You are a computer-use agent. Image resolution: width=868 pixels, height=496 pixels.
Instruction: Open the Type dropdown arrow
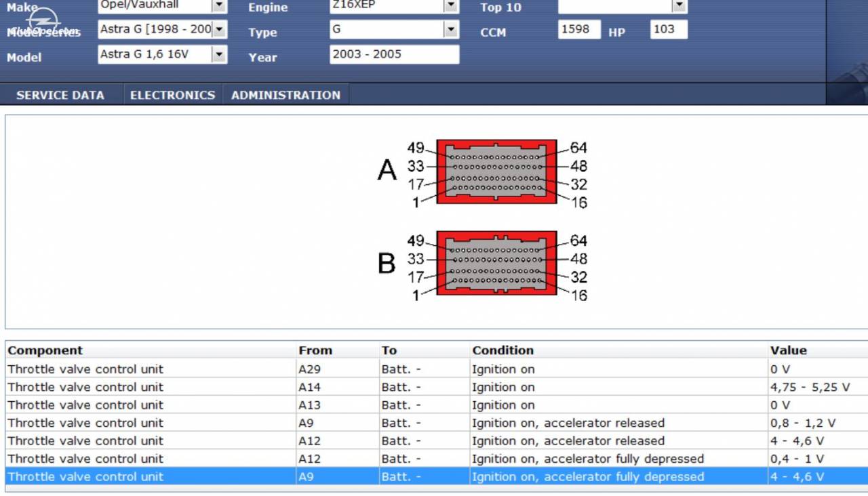450,30
